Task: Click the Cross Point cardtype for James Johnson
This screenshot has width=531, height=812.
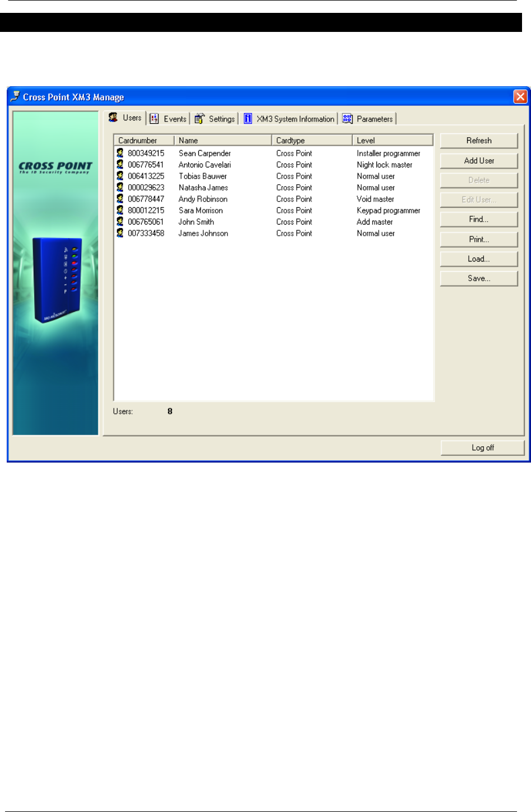Action: pos(294,234)
